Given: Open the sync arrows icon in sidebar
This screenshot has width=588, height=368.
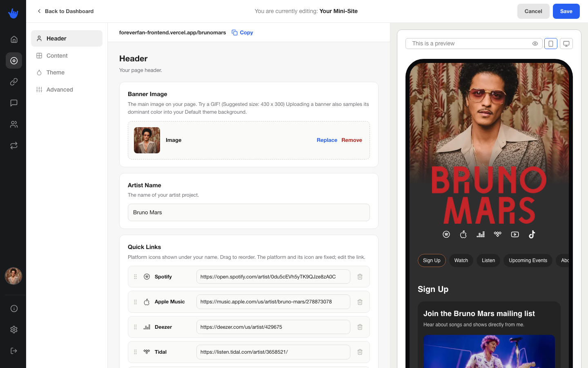Looking at the screenshot, I should [x=14, y=146].
